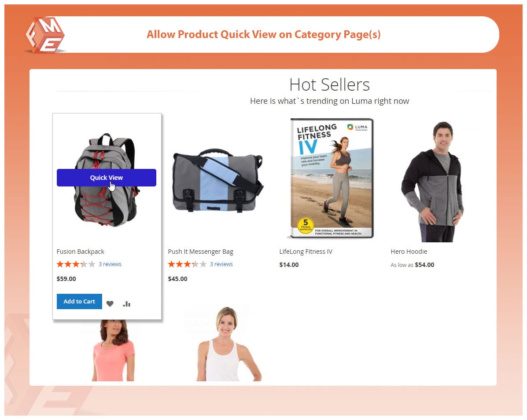Open the Fusion Backpack product title

(80, 252)
